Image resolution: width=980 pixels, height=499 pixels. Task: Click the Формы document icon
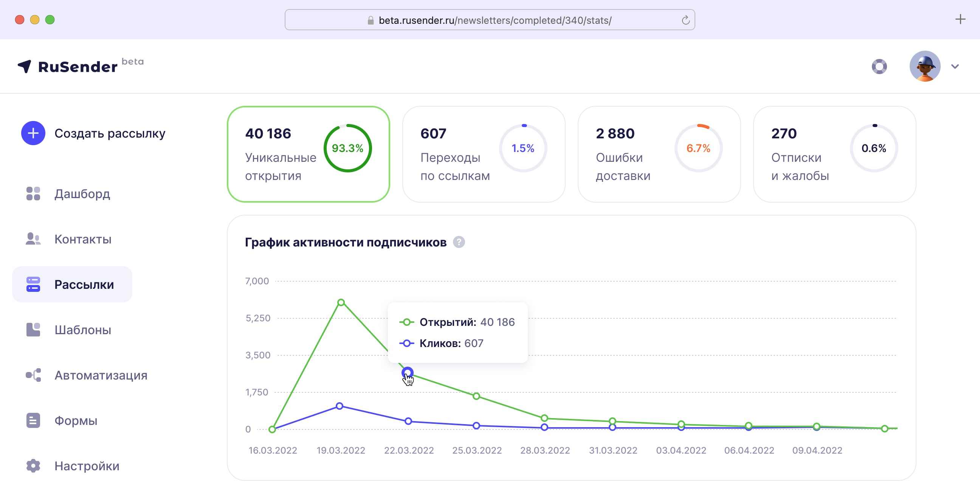click(x=33, y=420)
